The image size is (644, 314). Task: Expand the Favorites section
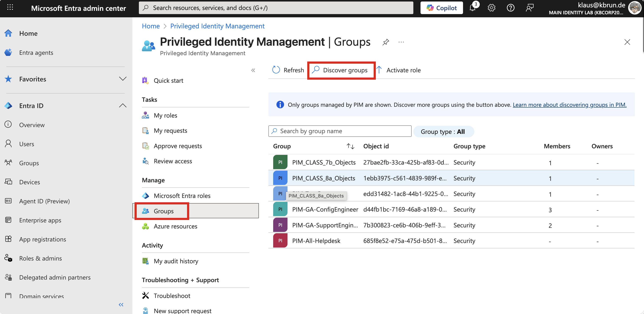(123, 79)
